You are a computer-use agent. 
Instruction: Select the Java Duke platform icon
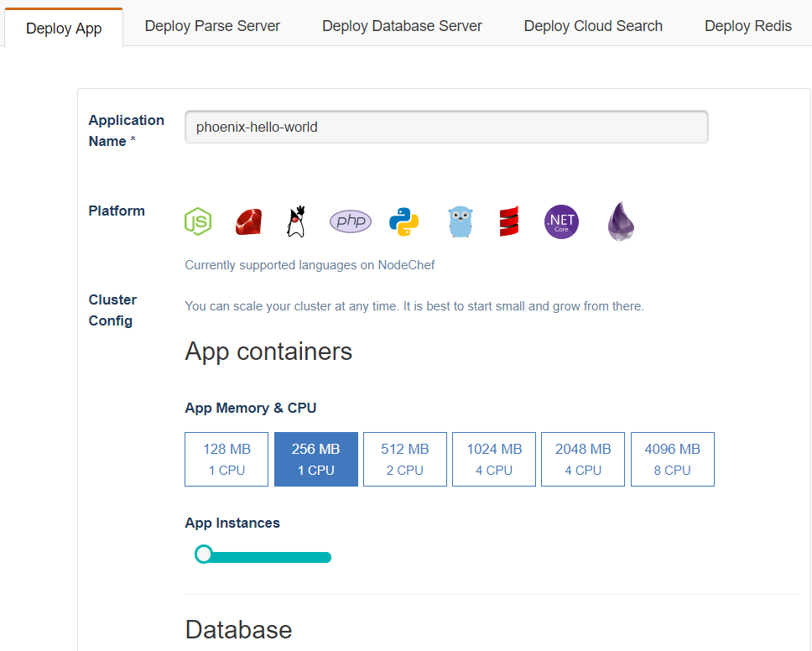[295, 221]
